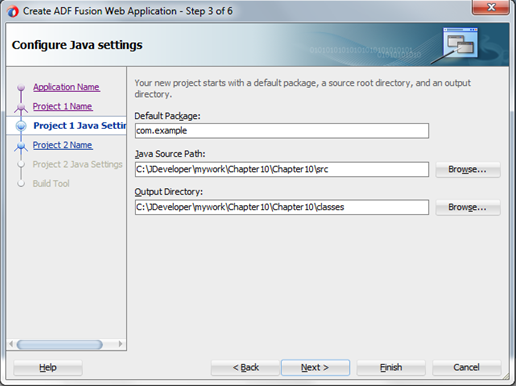Viewport: 516px width, 386px height.
Task: Browse for the Output Directory
Action: click(468, 207)
